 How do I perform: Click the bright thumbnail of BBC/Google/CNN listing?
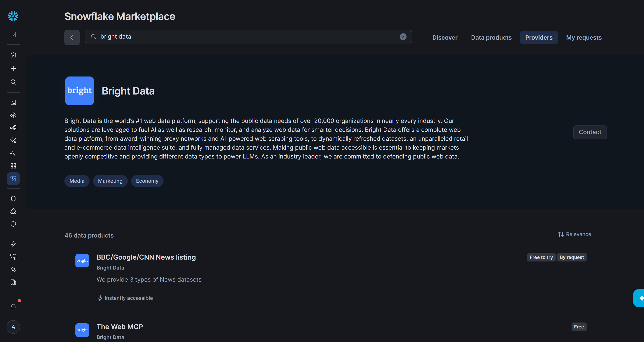pos(82,260)
